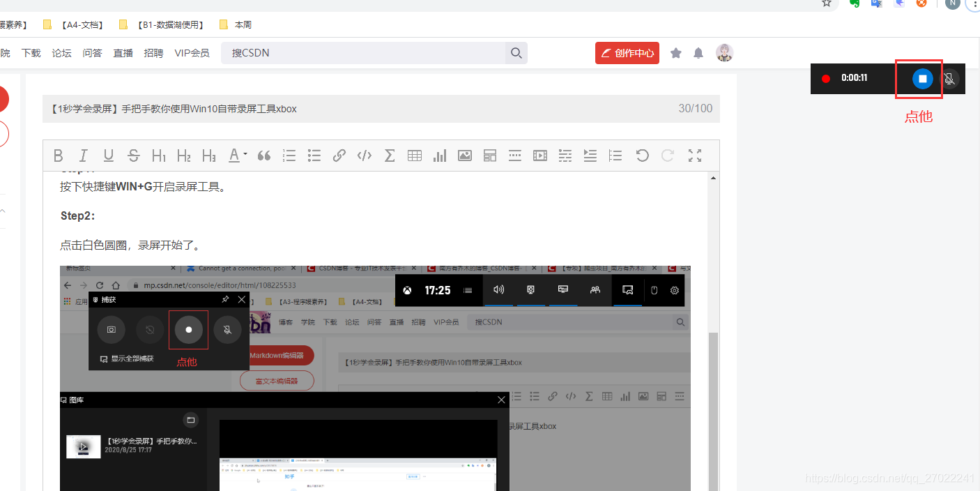Stop the screen recording
Viewport: 980px width, 491px height.
click(x=922, y=79)
